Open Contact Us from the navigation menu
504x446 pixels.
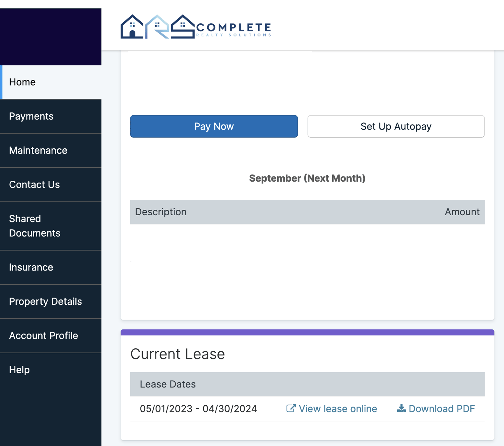[34, 185]
